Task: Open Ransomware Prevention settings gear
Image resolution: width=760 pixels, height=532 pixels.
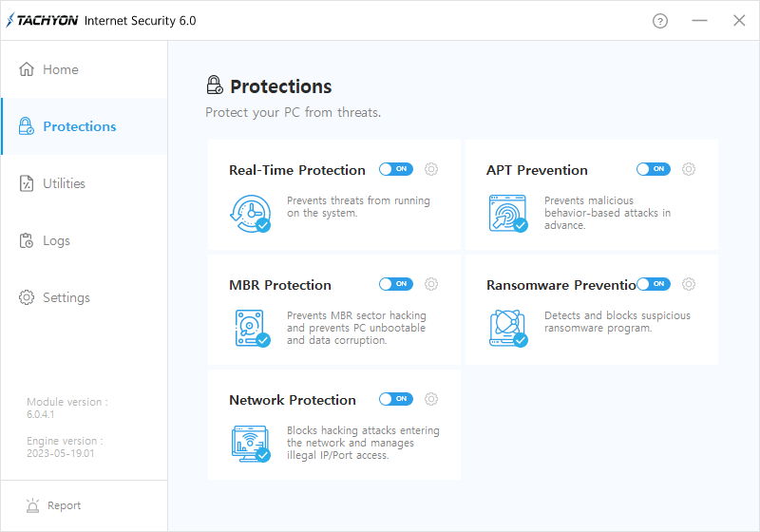Action: click(x=689, y=284)
